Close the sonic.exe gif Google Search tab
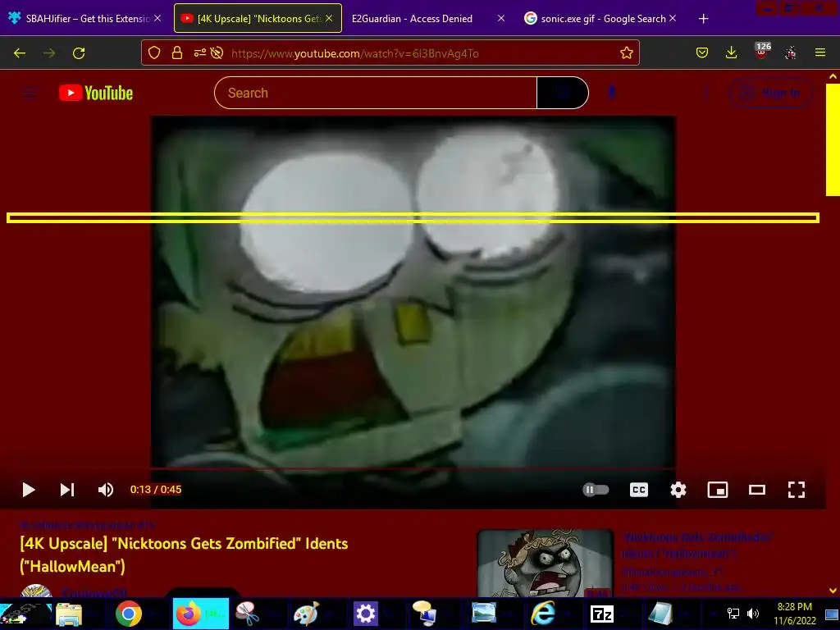 [x=673, y=18]
